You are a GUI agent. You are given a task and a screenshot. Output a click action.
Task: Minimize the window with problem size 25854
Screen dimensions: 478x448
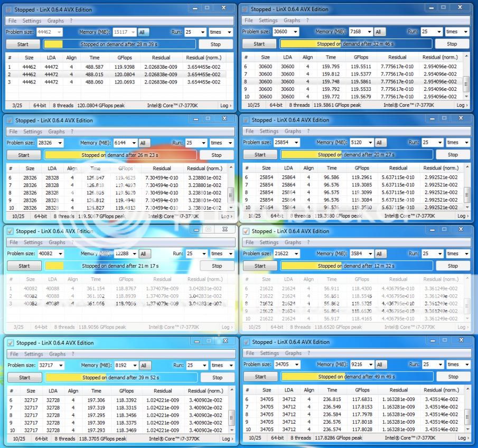tap(432, 119)
